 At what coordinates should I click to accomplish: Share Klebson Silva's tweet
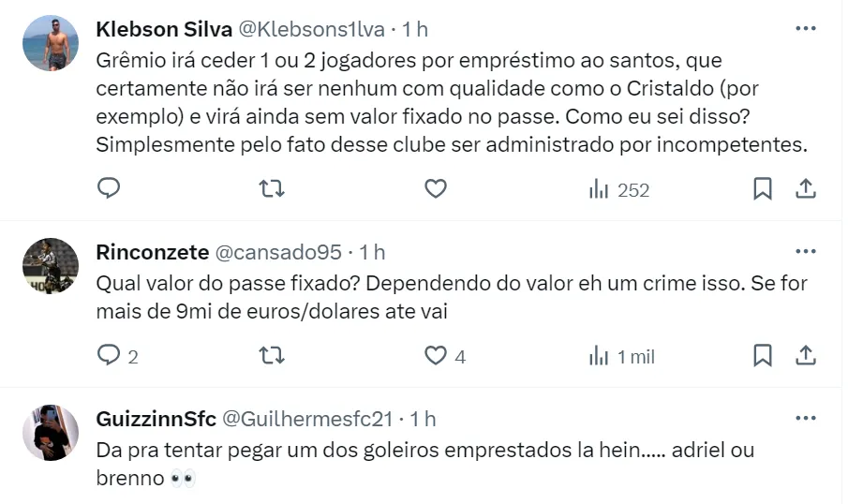coord(806,189)
